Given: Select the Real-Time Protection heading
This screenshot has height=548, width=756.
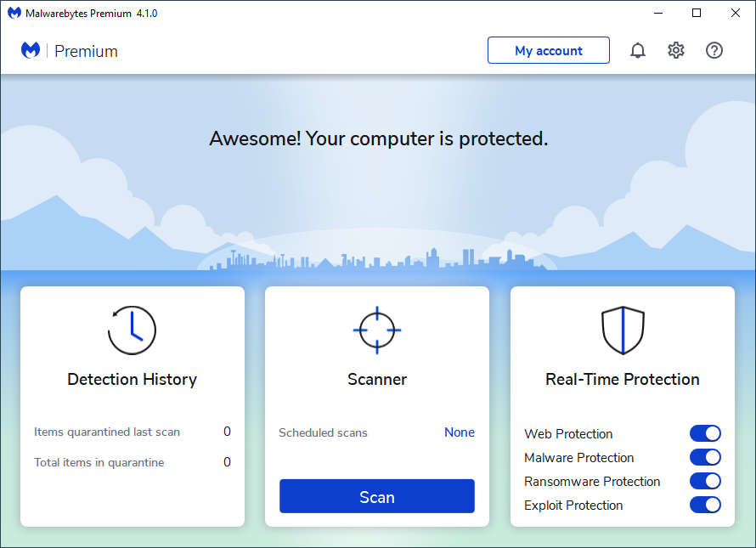Looking at the screenshot, I should pyautogui.click(x=623, y=380).
